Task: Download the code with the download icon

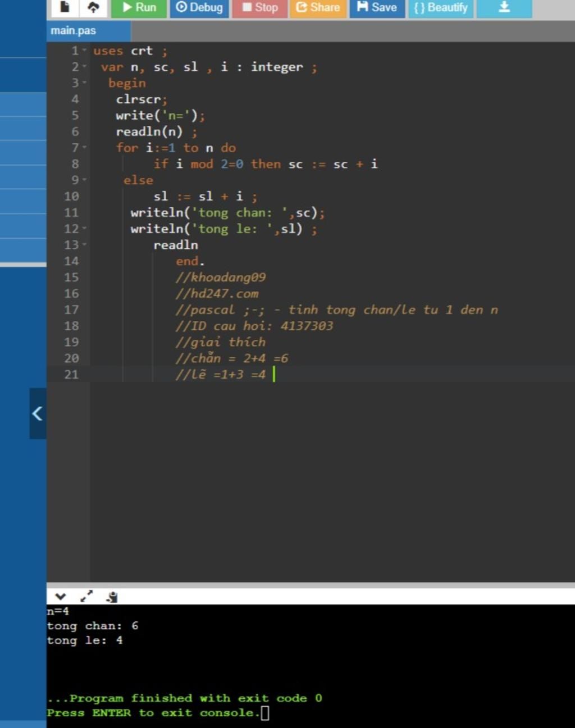Action: click(x=504, y=7)
